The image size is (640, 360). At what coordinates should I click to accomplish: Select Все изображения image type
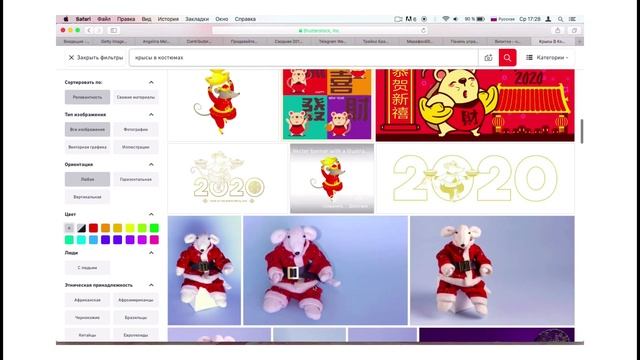pos(87,129)
